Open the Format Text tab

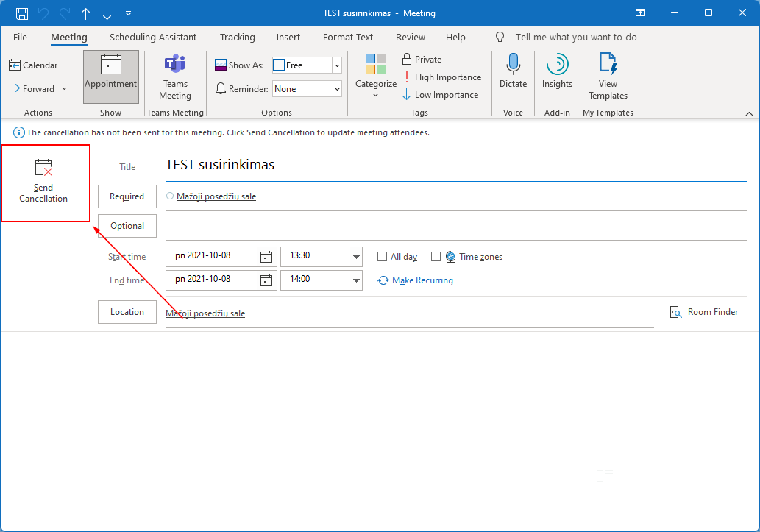pos(348,37)
